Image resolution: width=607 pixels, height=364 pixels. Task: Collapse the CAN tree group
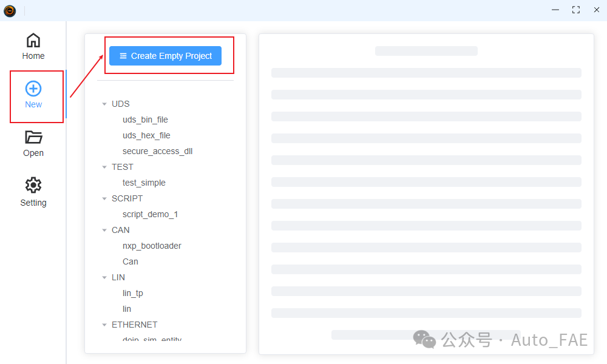pyautogui.click(x=104, y=230)
